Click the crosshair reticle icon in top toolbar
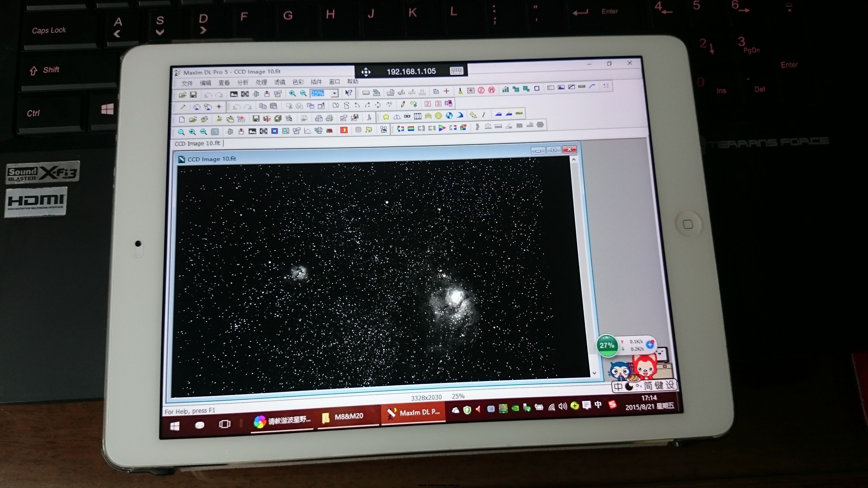This screenshot has width=868, height=488. (x=245, y=94)
